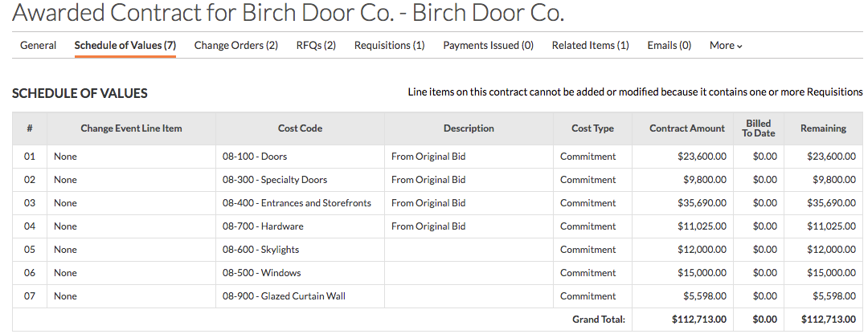Open the Payments Issued (0) tab
Image resolution: width=868 pixels, height=334 pixels.
[489, 45]
